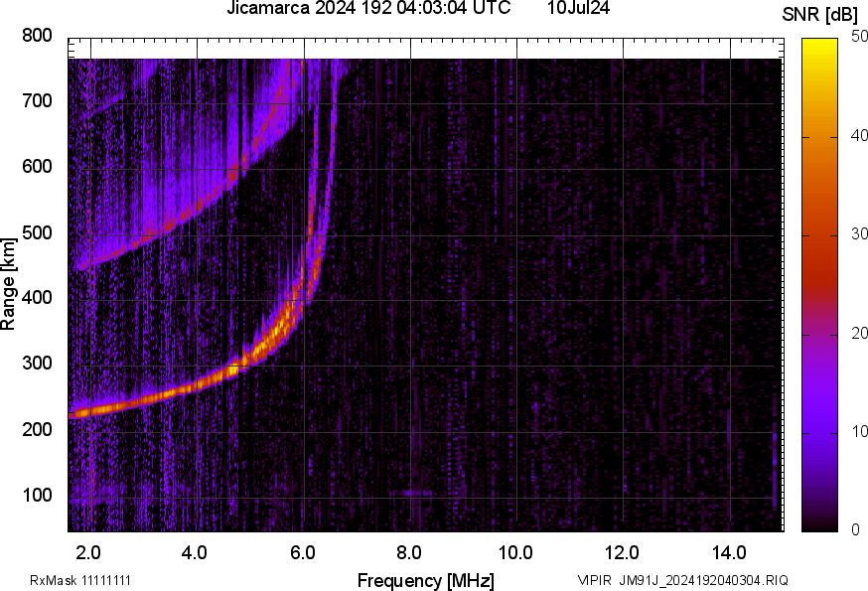Image resolution: width=868 pixels, height=591 pixels.
Task: Click range tick label 300
Action: click(x=37, y=364)
